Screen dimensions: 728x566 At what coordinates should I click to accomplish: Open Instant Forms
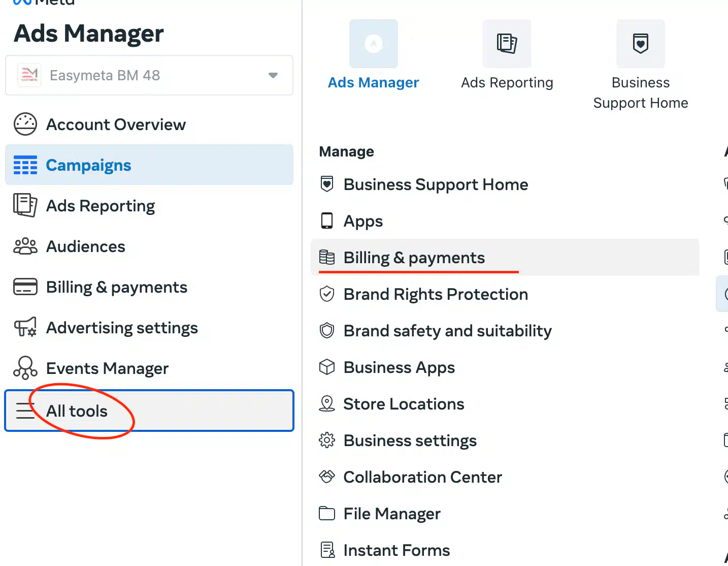[505, 550]
